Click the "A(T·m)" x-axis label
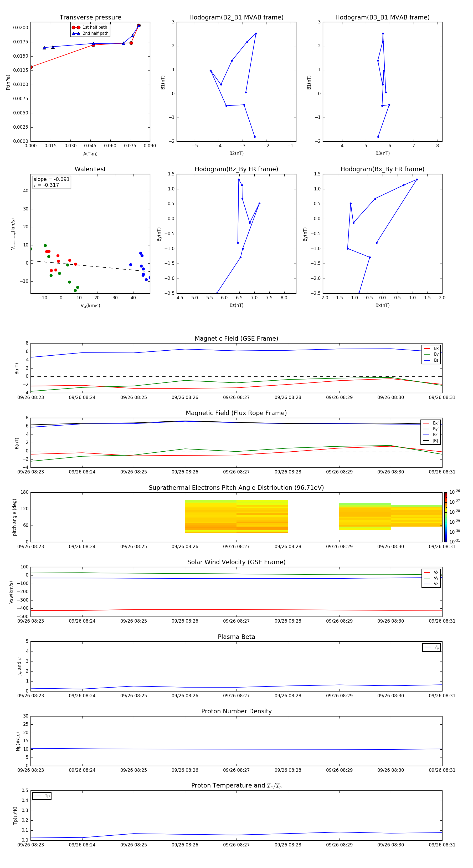473x868 pixels. [x=90, y=154]
